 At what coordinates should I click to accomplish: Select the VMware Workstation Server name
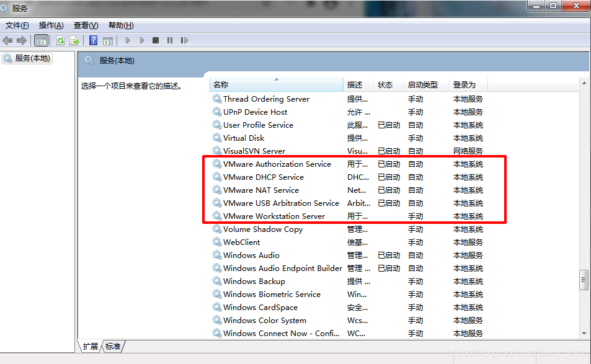point(274,216)
